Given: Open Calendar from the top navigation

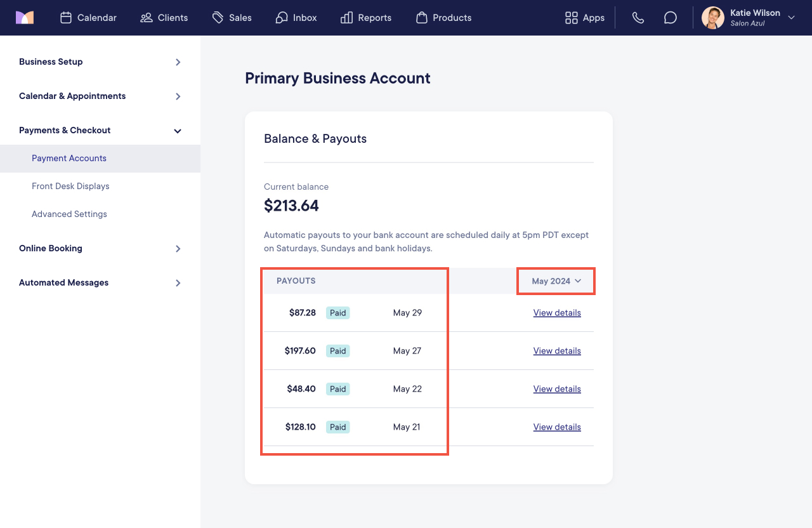Looking at the screenshot, I should [x=88, y=18].
